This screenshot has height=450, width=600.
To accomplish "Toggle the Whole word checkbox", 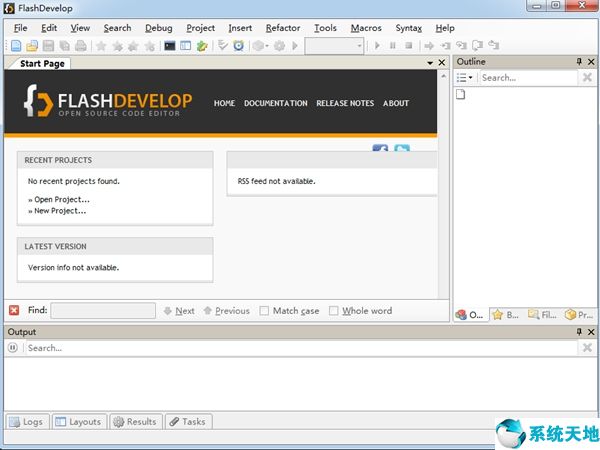I will click(x=334, y=311).
